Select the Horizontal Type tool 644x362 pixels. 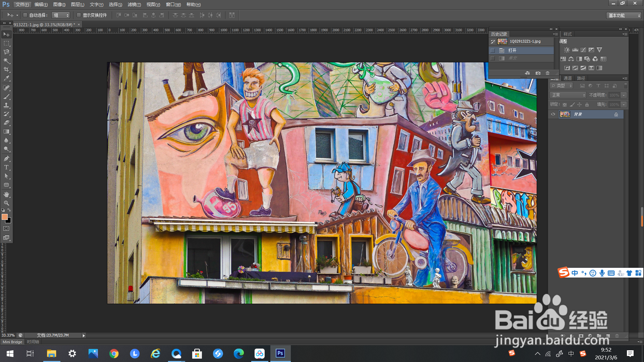(x=6, y=167)
